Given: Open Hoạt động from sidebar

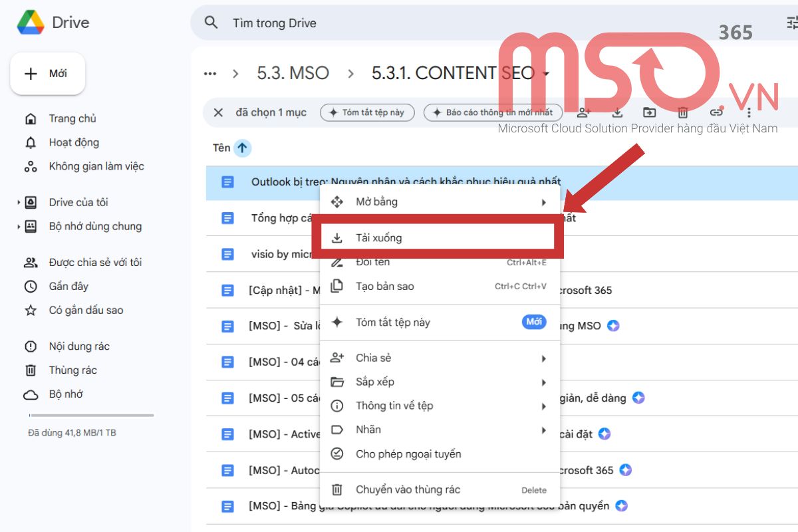Looking at the screenshot, I should pos(73,142).
